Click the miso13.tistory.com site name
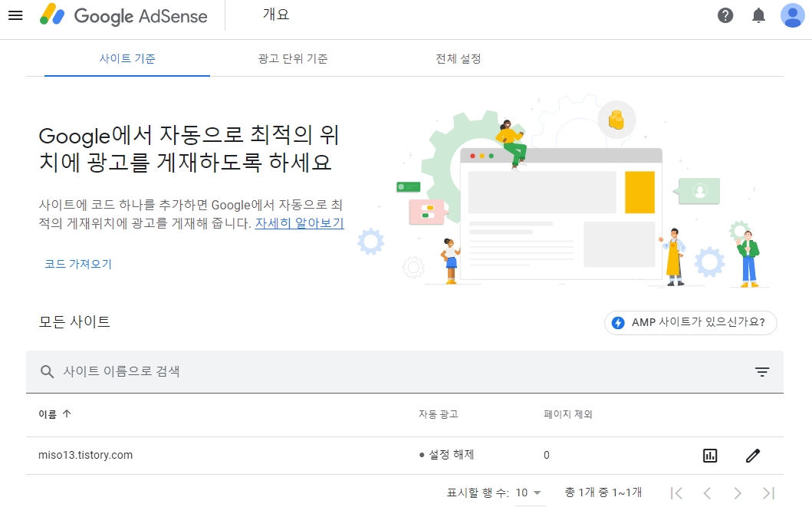Image resolution: width=812 pixels, height=527 pixels. click(x=85, y=455)
